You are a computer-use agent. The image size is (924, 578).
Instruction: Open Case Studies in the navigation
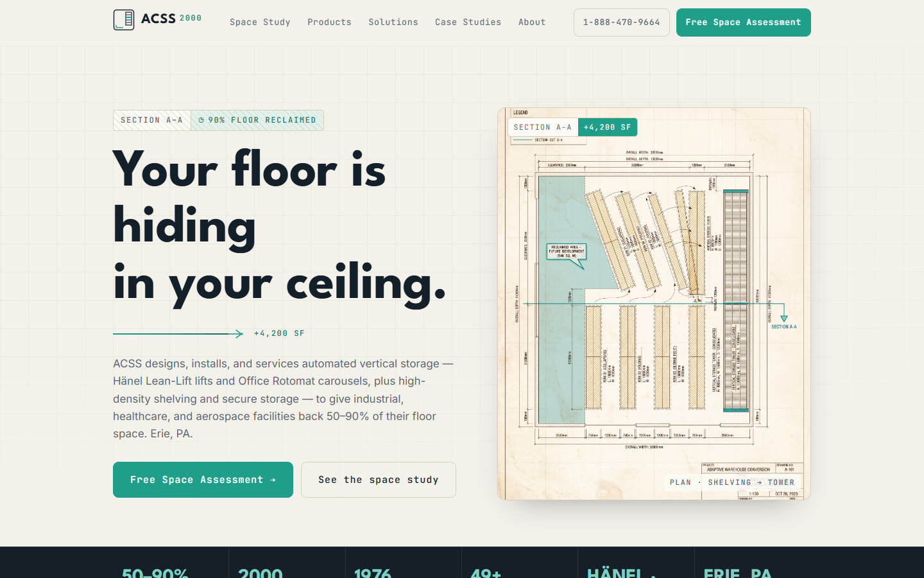[x=468, y=22]
